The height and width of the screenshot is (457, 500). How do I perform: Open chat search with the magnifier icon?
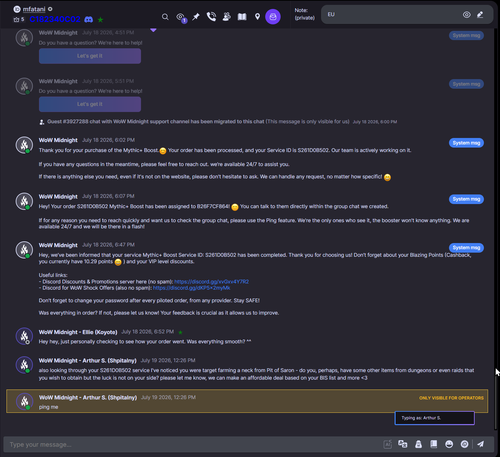tap(165, 17)
